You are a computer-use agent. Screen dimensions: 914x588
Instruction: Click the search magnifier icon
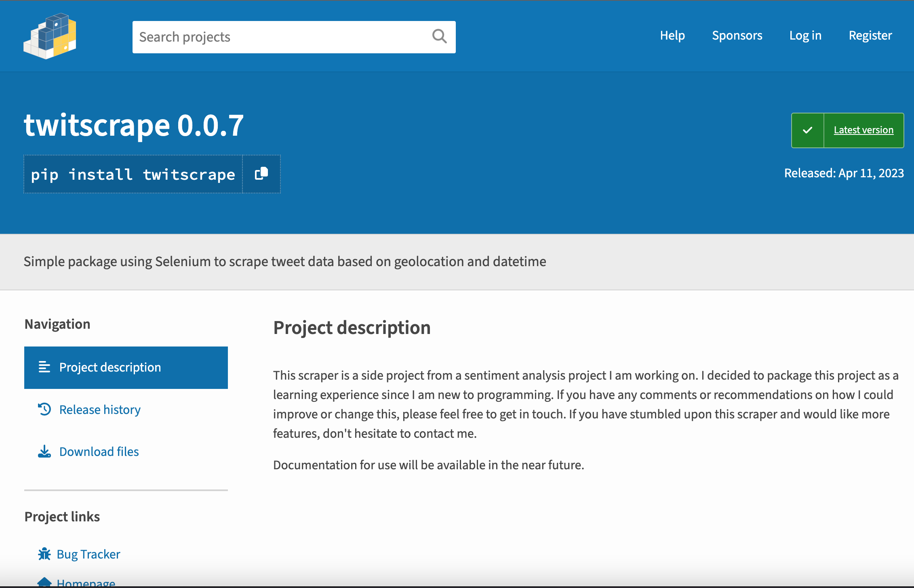[x=439, y=36]
